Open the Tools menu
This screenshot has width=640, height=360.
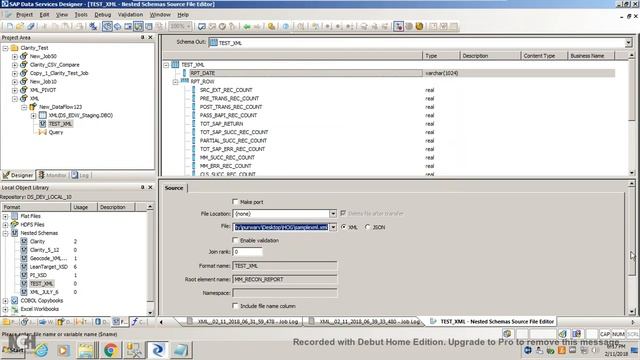81,15
